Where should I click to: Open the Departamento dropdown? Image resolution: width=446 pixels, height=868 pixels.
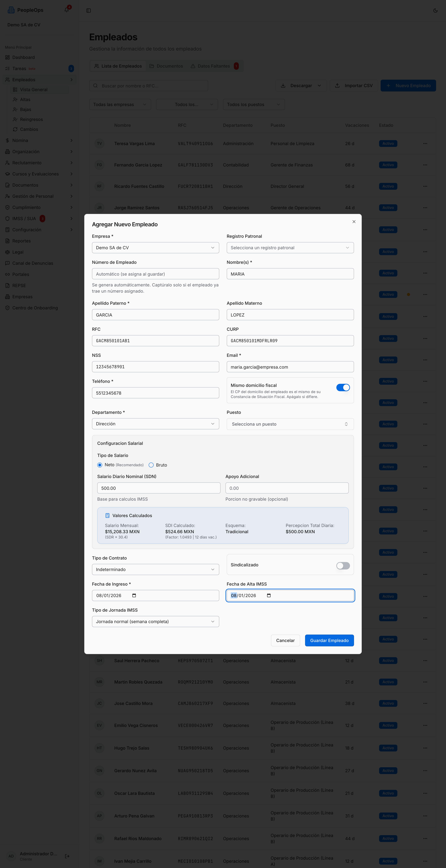[x=155, y=424]
